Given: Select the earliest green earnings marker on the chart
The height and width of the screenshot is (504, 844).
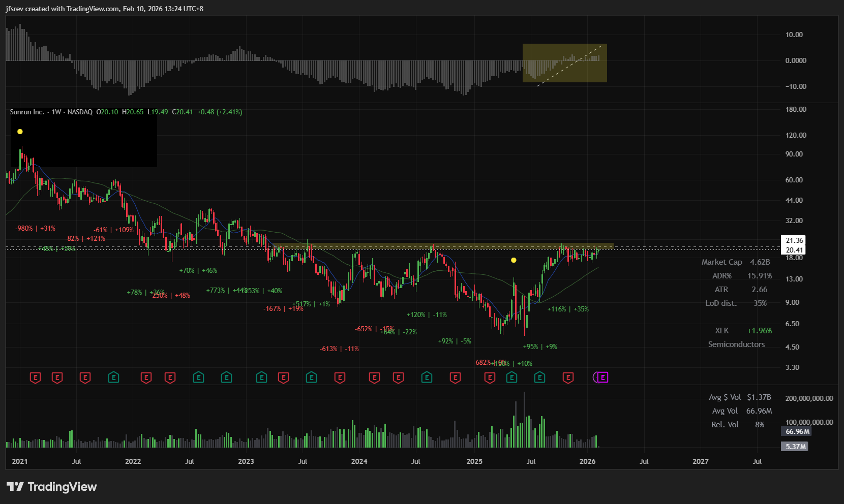Looking at the screenshot, I should pos(113,377).
